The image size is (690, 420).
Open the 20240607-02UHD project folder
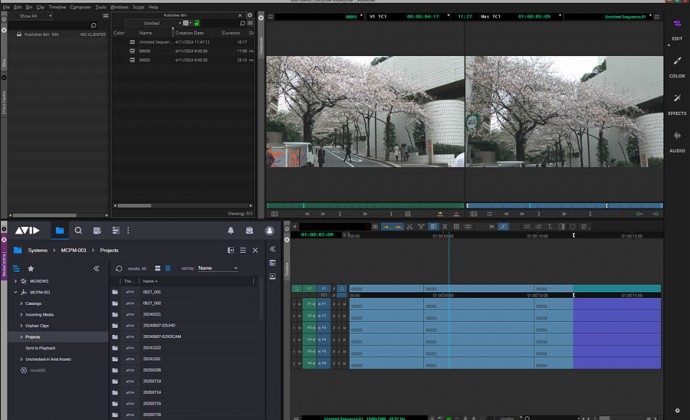pos(158,326)
